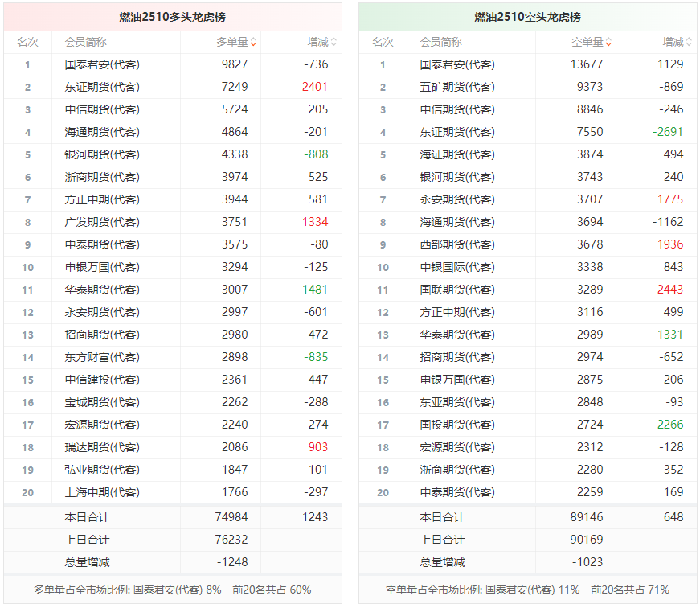Select 浙商期货(代客) with 3974 long positions
The height and width of the screenshot is (608, 700).
coord(102,178)
